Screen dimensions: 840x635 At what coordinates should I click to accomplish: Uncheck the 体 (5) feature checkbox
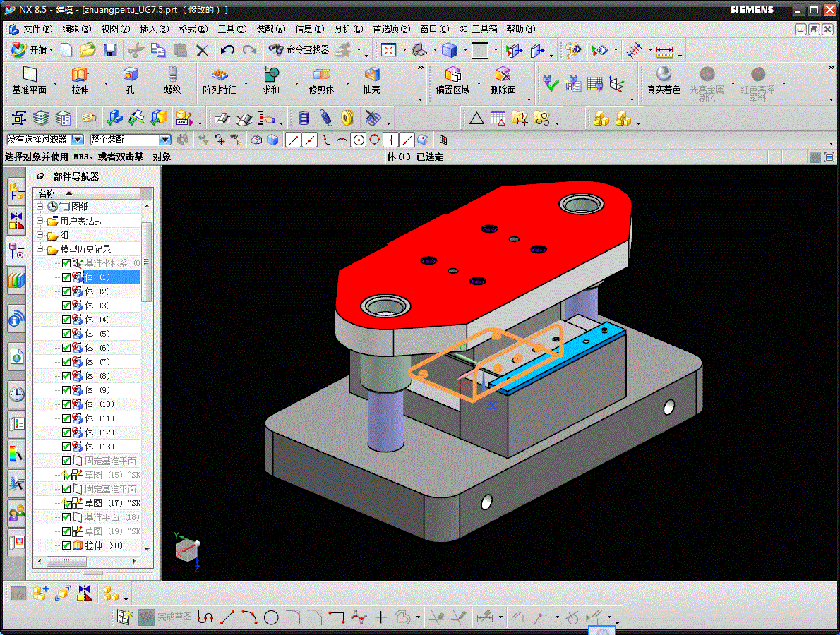pyautogui.click(x=66, y=334)
